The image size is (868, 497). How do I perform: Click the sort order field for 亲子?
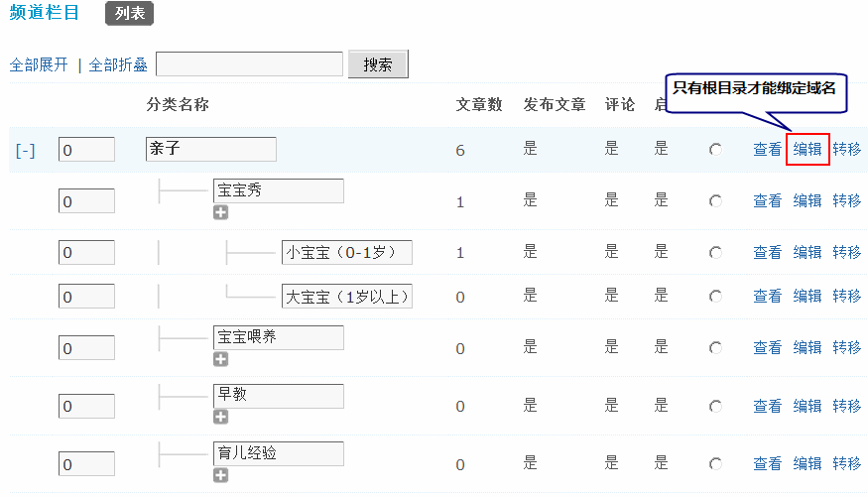click(x=86, y=150)
